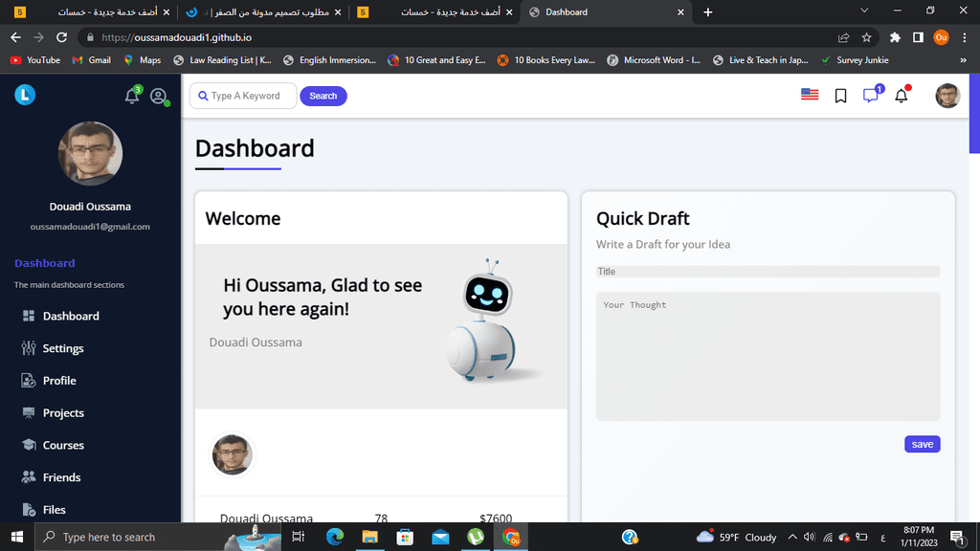The height and width of the screenshot is (551, 980).
Task: Open Survey Junkie bookmark
Action: click(x=855, y=60)
